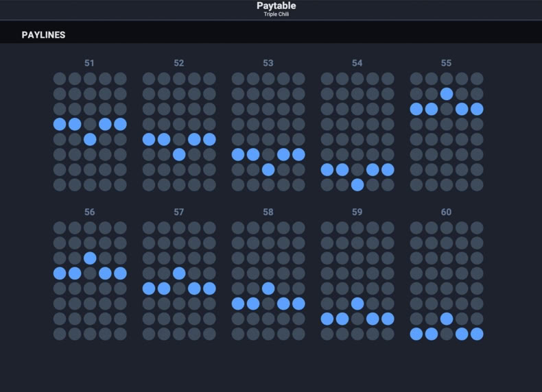Click the number 51 label
The image size is (542, 392).
[x=89, y=63]
